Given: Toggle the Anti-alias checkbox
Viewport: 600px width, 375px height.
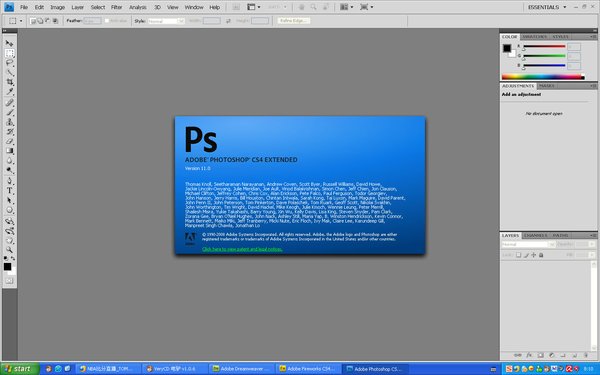Looking at the screenshot, I should click(x=107, y=21).
